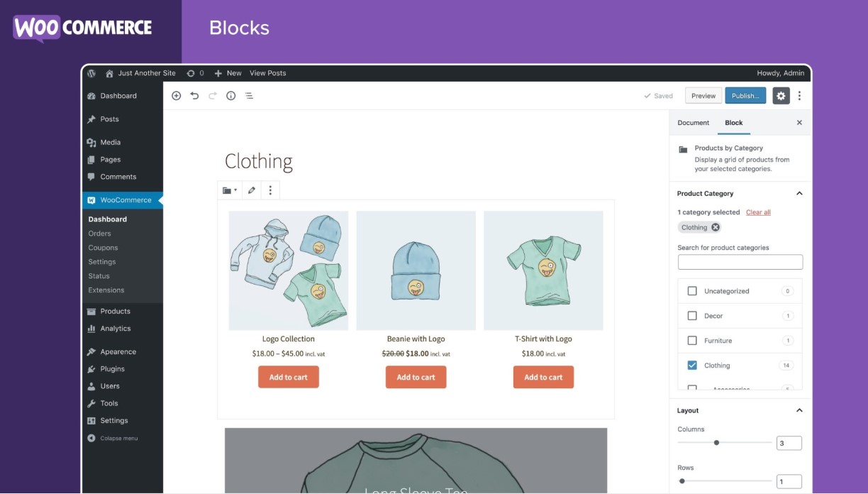The image size is (868, 494).
Task: Collapse the Layout panel
Action: (799, 410)
